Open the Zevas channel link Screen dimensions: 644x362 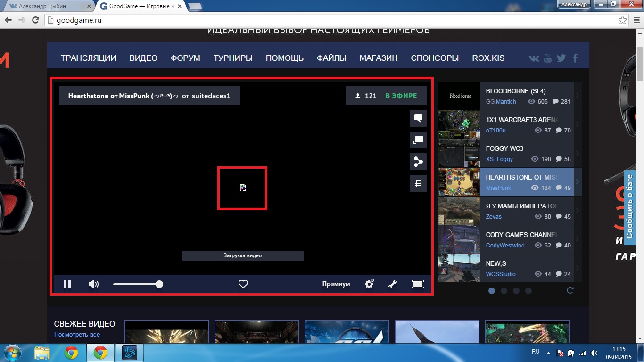[x=494, y=217]
